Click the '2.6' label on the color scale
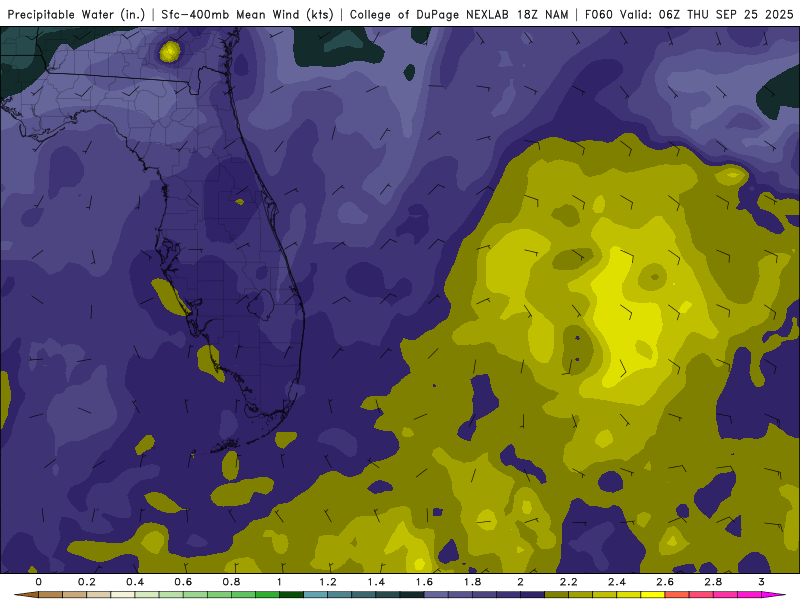The image size is (800, 600). point(665,582)
